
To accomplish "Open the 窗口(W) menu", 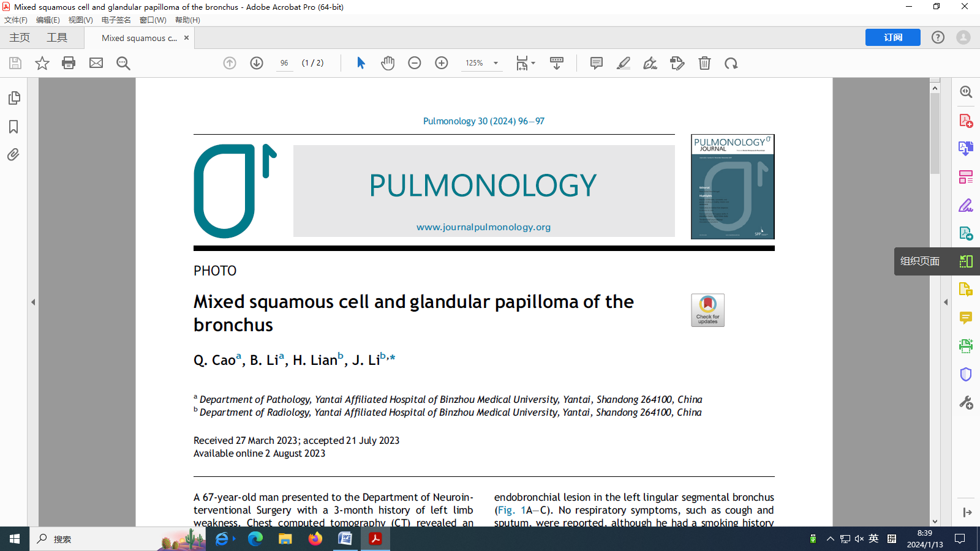I will [x=153, y=20].
